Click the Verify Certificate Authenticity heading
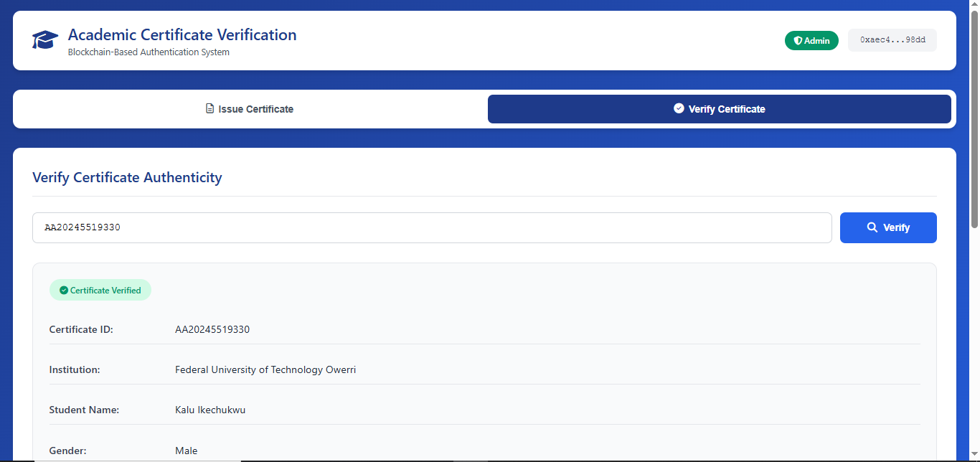This screenshot has height=462, width=980. (127, 177)
